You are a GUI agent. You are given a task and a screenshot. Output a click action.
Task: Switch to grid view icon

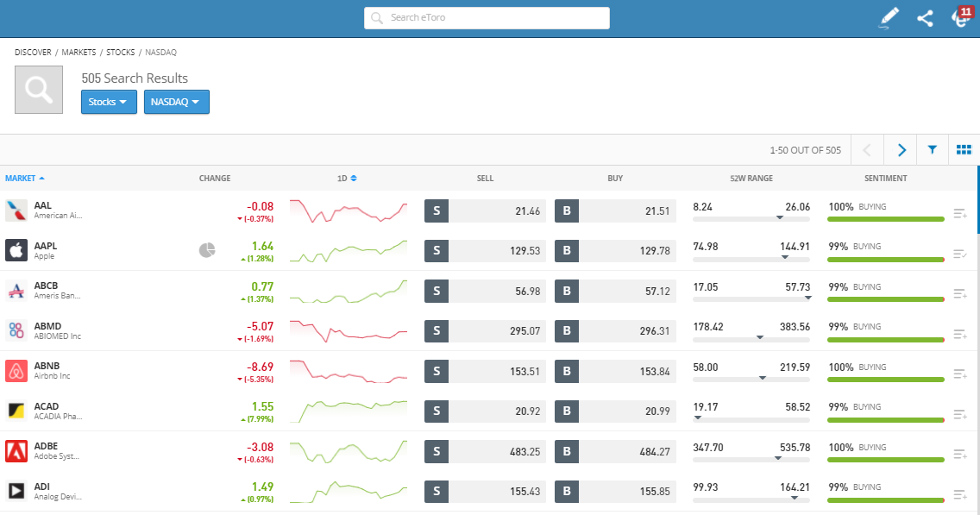[964, 150]
